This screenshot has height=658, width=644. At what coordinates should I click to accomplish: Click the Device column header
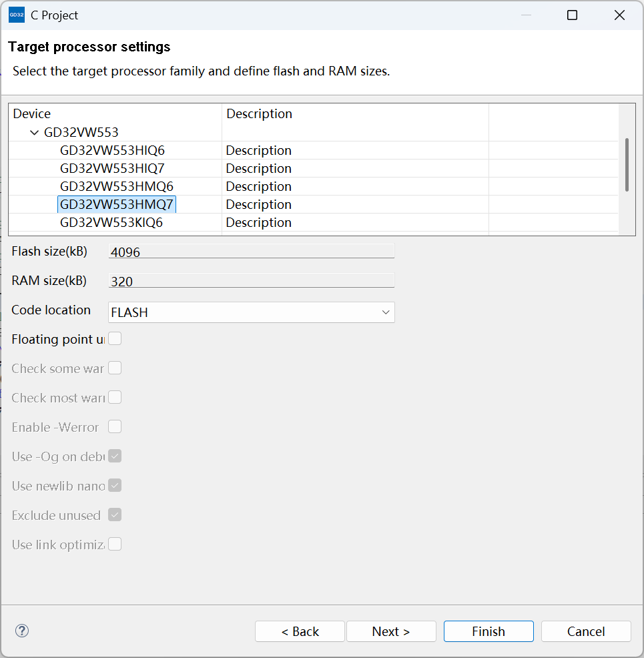pyautogui.click(x=32, y=114)
